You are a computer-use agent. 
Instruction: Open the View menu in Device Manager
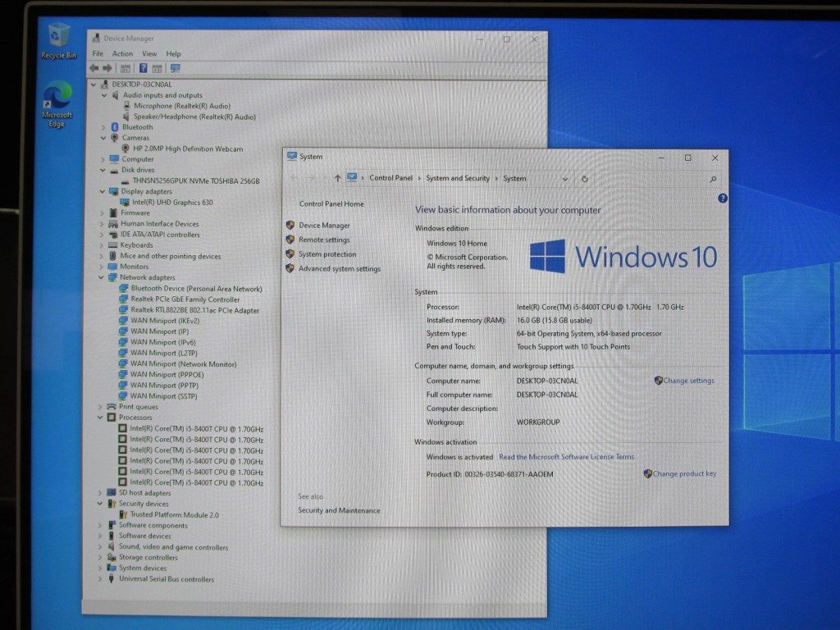[149, 53]
